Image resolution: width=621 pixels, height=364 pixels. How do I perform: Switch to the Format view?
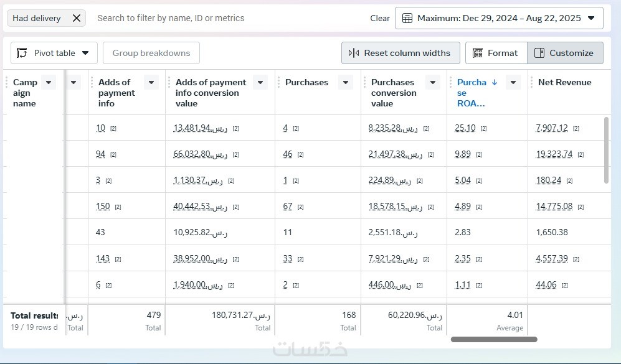click(x=496, y=53)
